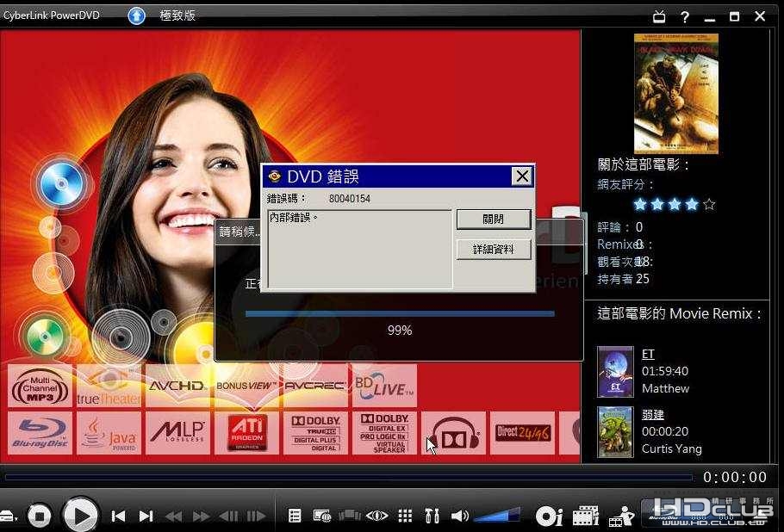Click the loading progress bar at 99%
Viewport: 784px width, 532px height.
click(400, 313)
